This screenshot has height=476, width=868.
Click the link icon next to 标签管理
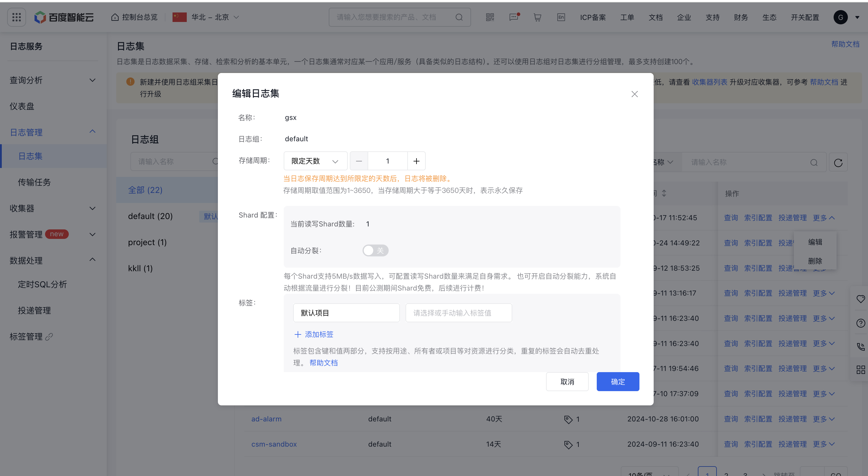(49, 337)
